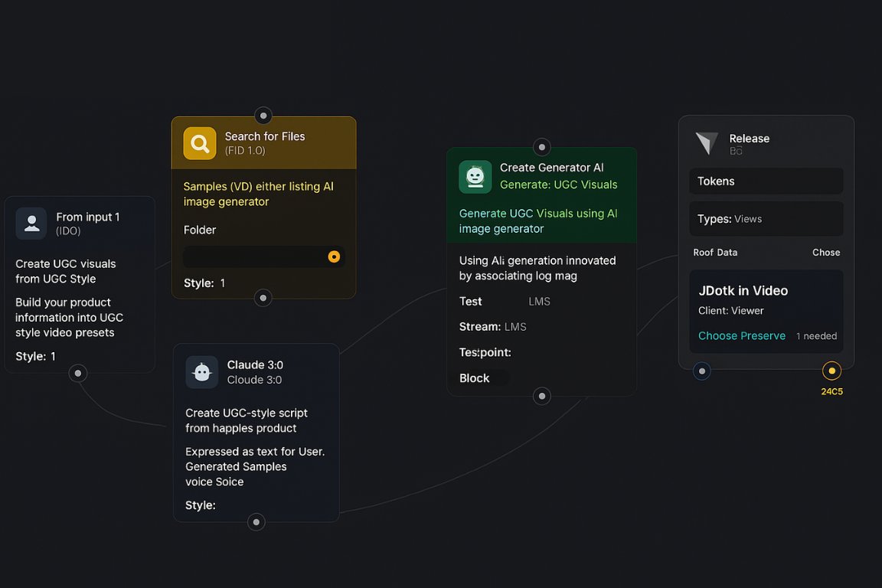882x588 pixels.
Task: Click the (FID 1.0) subtitle
Action: click(245, 151)
